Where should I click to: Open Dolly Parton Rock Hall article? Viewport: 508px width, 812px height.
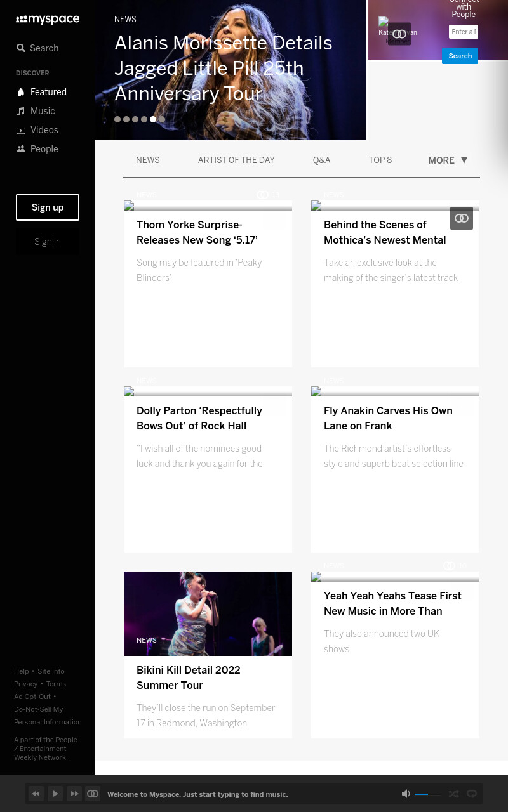pos(199,418)
